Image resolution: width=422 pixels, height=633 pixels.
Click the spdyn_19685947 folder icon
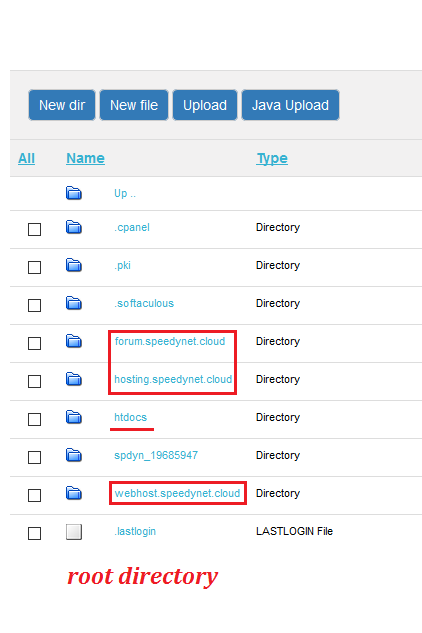(73, 455)
